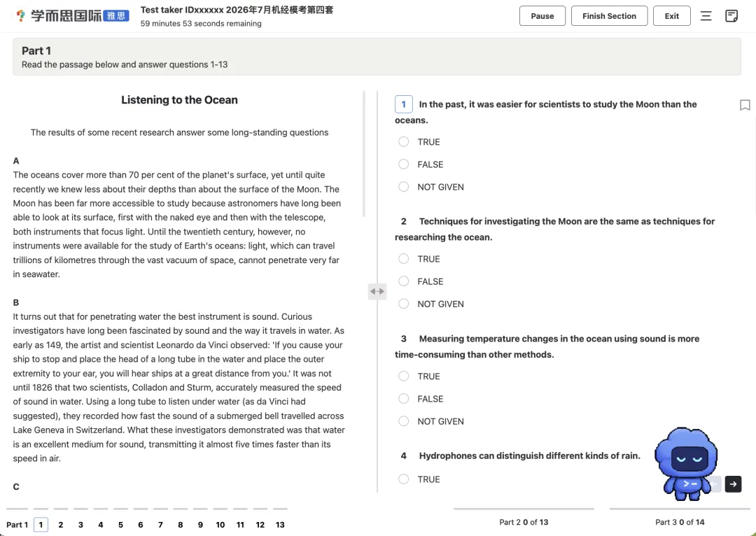Click the Pause button

542,16
